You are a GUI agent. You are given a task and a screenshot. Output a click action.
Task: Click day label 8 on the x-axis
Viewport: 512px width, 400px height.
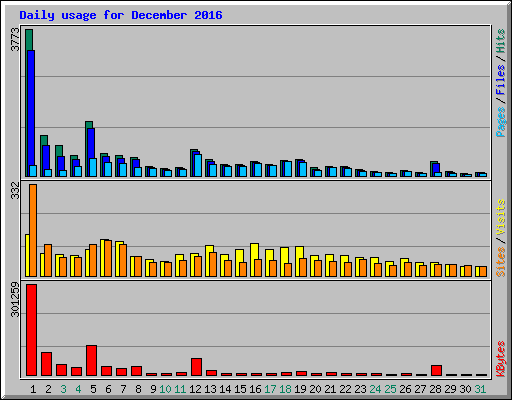[x=138, y=389]
